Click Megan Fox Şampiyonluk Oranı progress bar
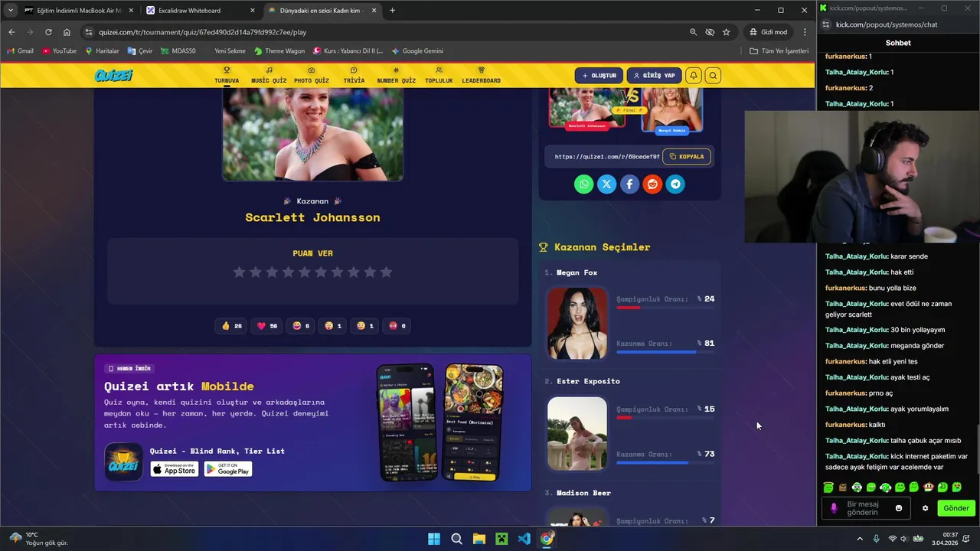This screenshot has width=980, height=551. tap(665, 308)
